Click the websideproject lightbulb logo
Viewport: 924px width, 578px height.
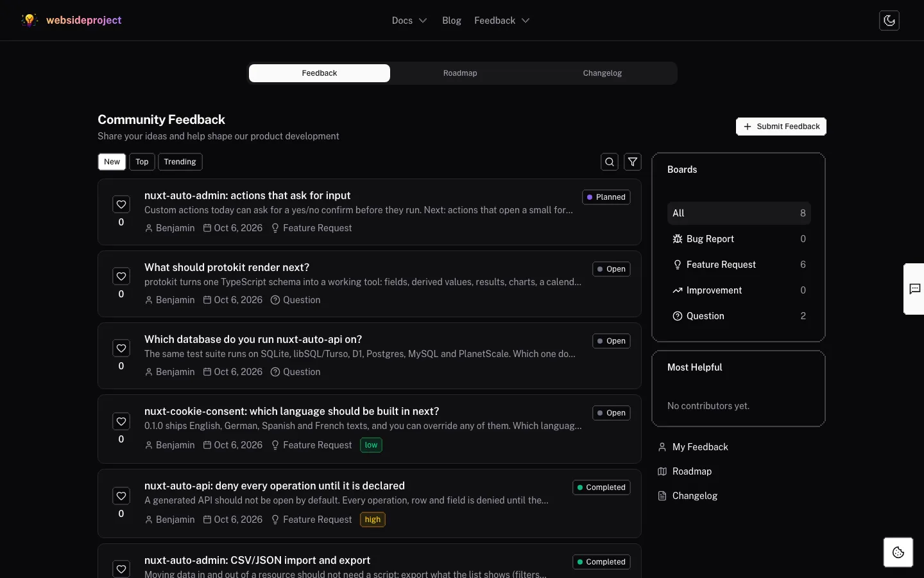(30, 21)
